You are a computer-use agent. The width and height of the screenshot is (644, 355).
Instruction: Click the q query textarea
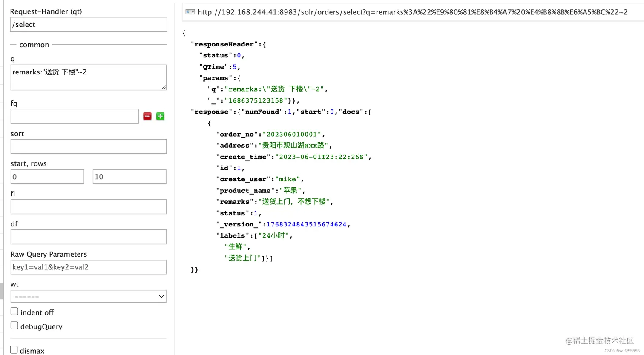89,77
